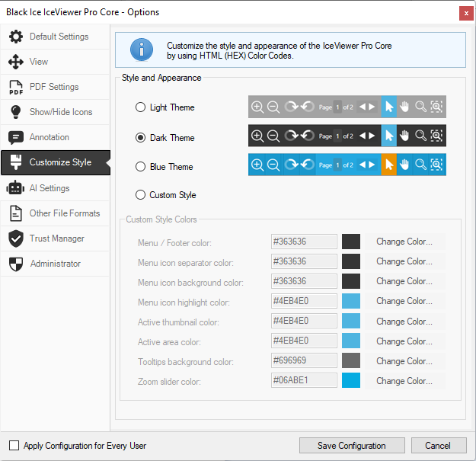Click the gear icon beside Default Settings
The height and width of the screenshot is (461, 476).
[16, 37]
